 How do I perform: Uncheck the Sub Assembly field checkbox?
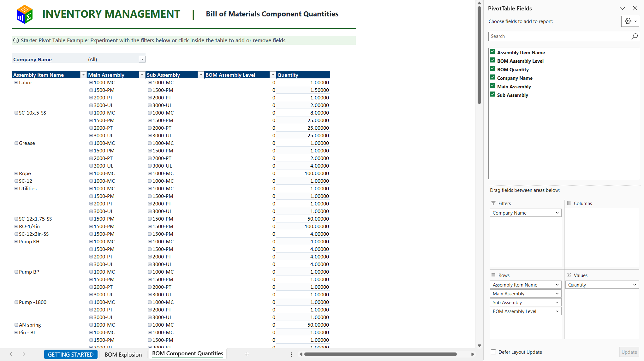[x=492, y=95]
